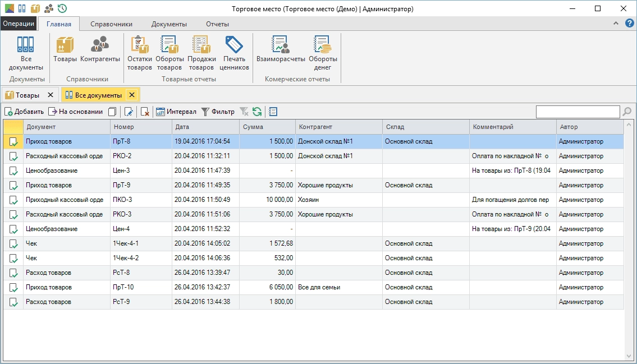
Task: Select comment 'Для погашения долгов пер'
Action: pyautogui.click(x=513, y=200)
